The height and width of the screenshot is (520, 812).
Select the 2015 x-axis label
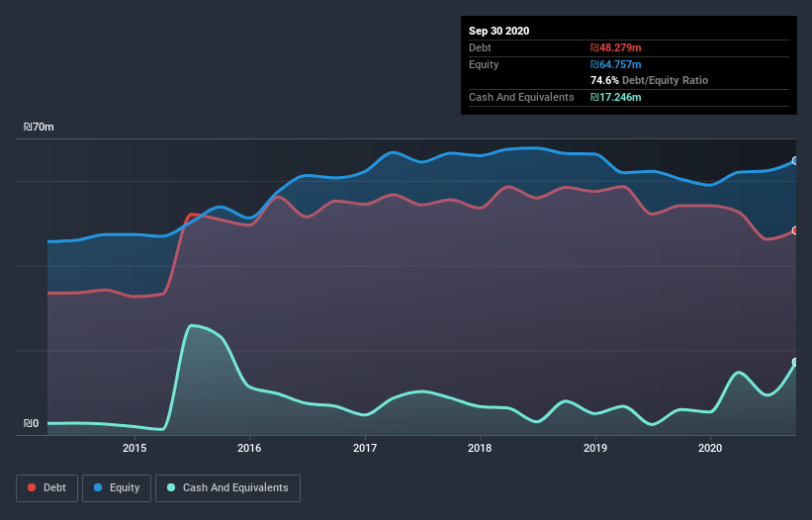tap(135, 448)
